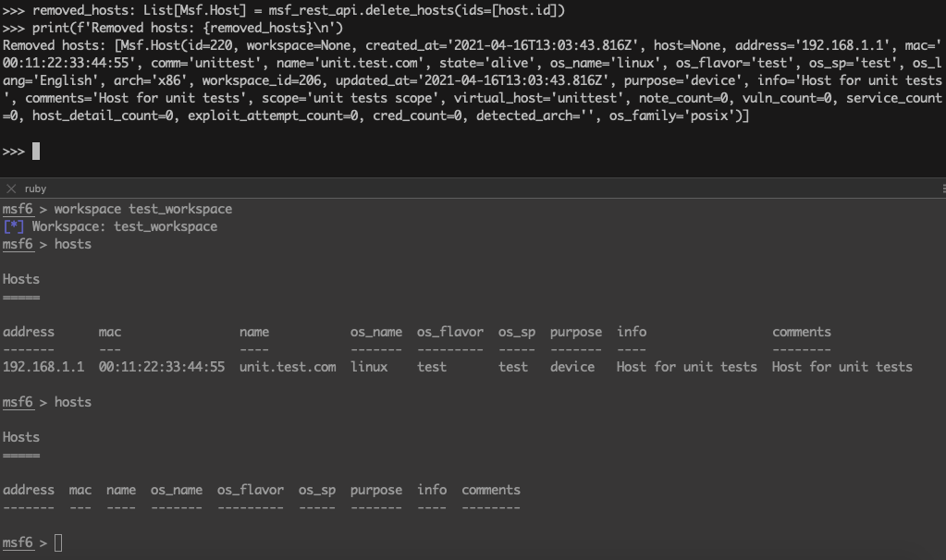Screen dimensions: 946x560
Task: Click comm='unittest' in Python output
Action: click(x=205, y=63)
